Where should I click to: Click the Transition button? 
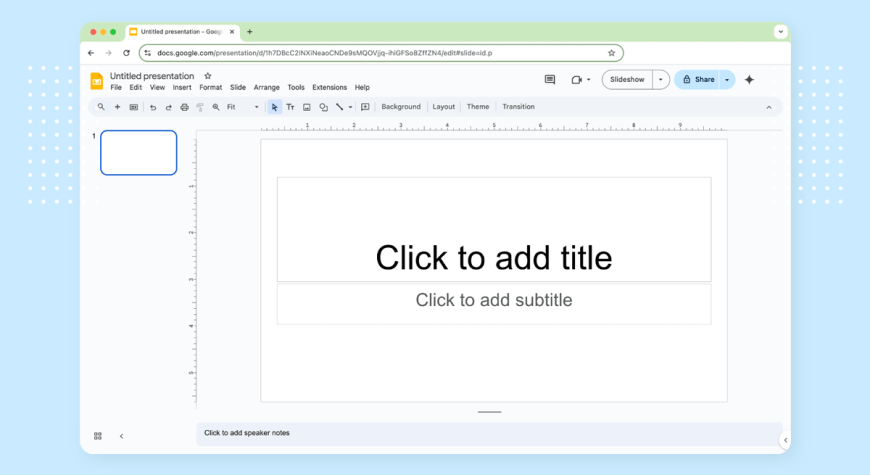pyautogui.click(x=518, y=107)
